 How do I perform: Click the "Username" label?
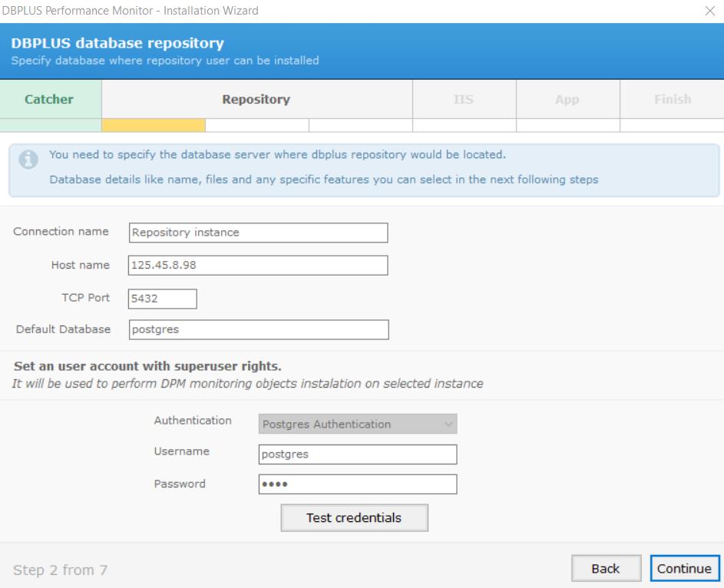click(x=181, y=451)
